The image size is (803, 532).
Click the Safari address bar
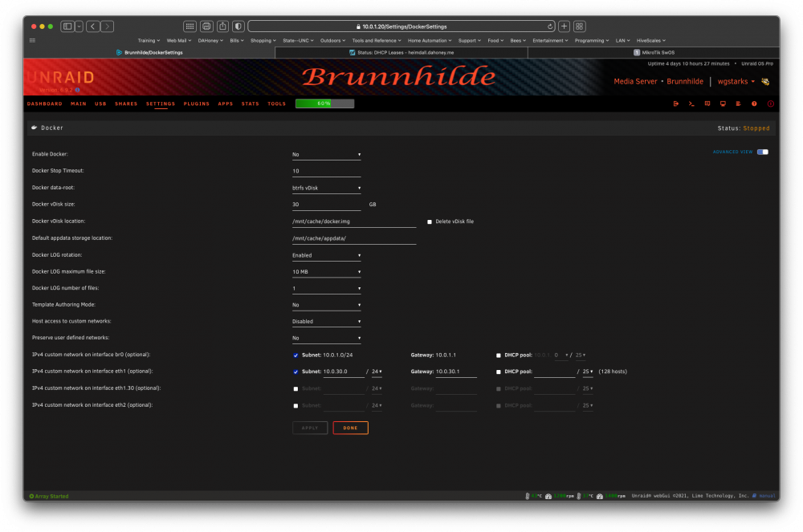[402, 26]
